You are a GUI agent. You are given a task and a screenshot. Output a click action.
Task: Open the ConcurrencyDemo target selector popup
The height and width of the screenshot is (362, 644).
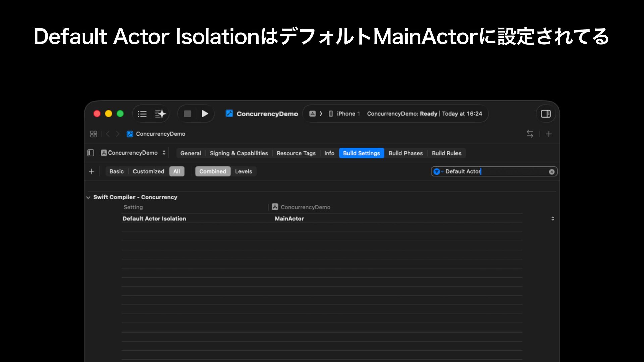[134, 153]
